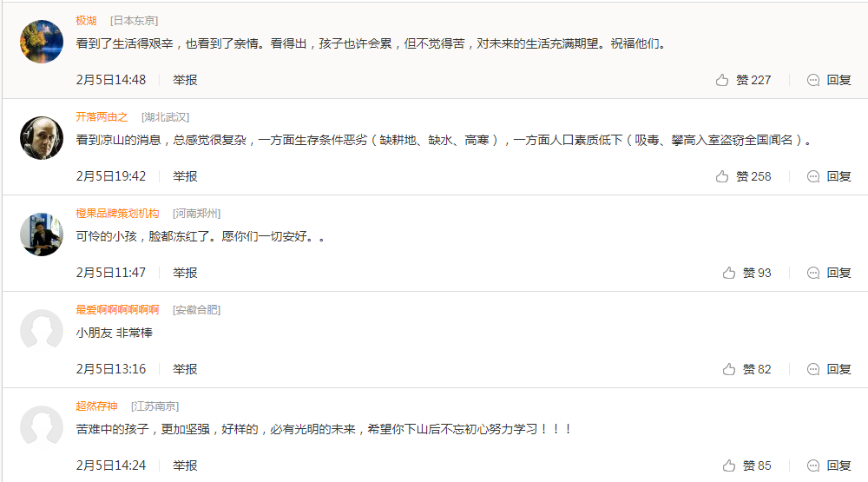Like 超然存神's comment with 85 likes

[x=746, y=465]
